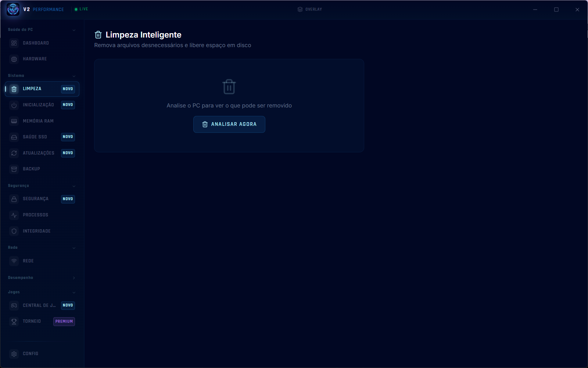Click the Atualizações refresh icon
The height and width of the screenshot is (368, 588).
(14, 153)
